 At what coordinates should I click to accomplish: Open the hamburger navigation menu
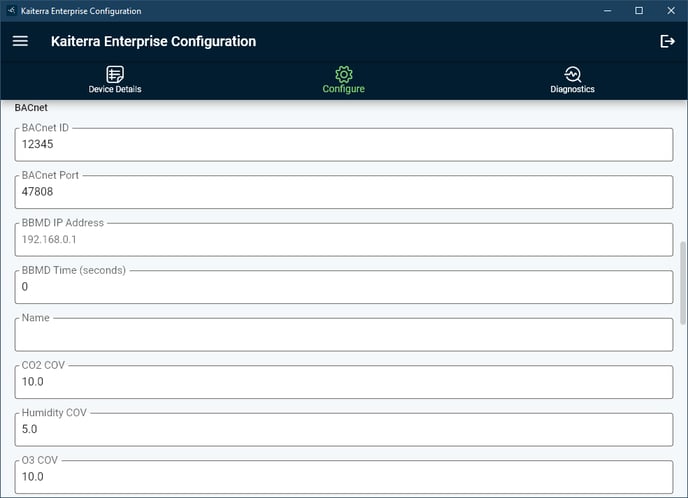pos(20,41)
